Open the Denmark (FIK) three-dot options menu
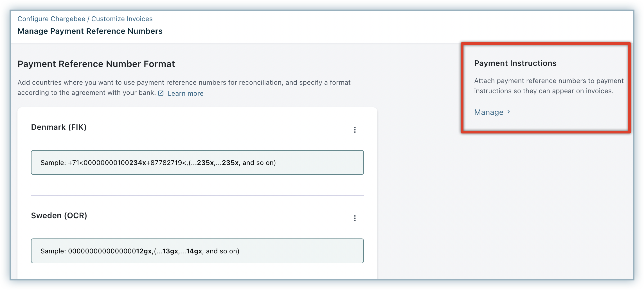Image resolution: width=644 pixels, height=290 pixels. tap(355, 130)
